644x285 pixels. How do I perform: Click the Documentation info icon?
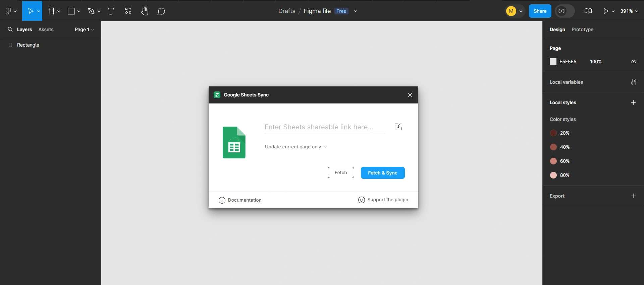(x=222, y=200)
